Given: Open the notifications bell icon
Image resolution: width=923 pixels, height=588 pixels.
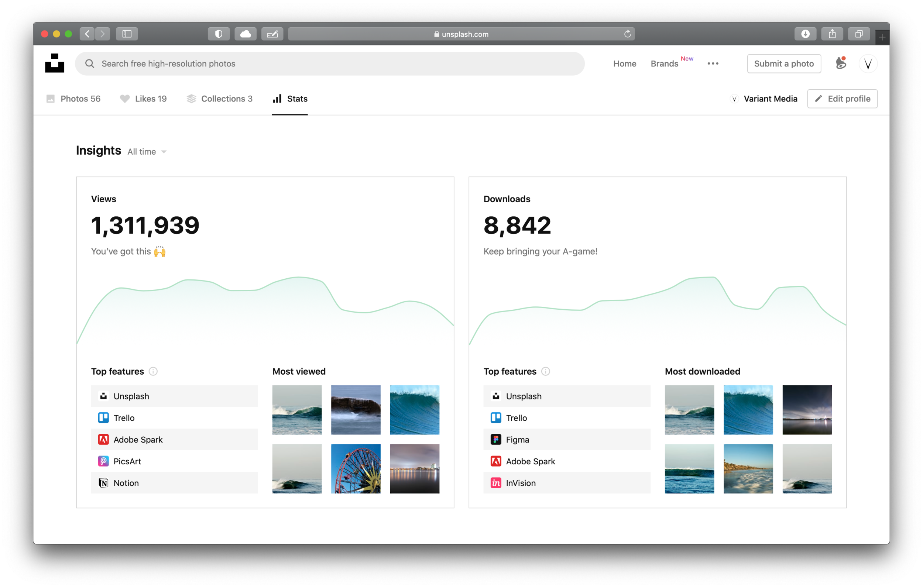Looking at the screenshot, I should [x=841, y=63].
